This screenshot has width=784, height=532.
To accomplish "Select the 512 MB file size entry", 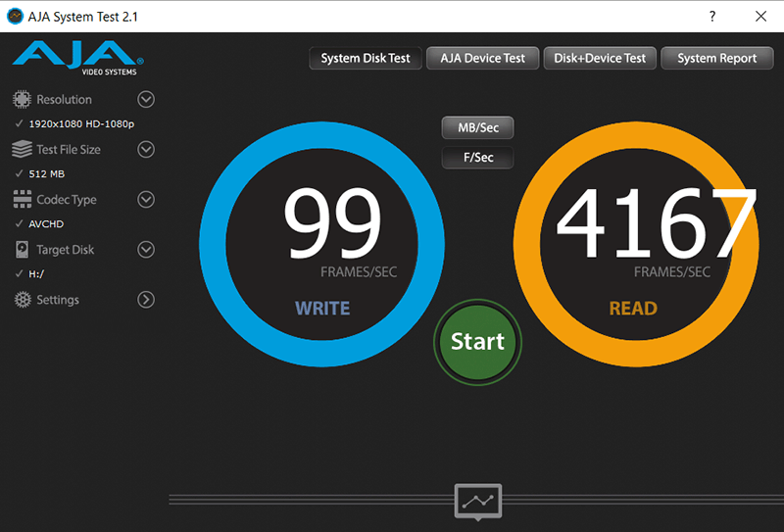I will 46,174.
